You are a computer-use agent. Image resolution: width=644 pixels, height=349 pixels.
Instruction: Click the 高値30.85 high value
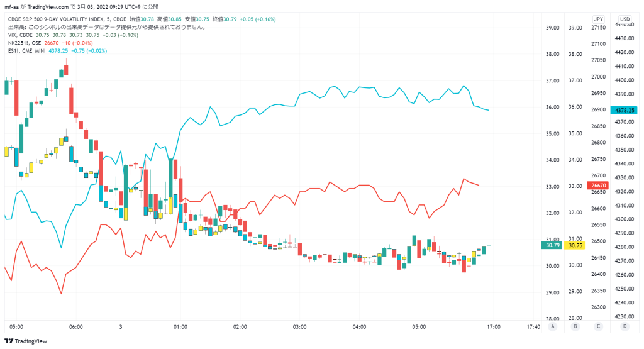tap(169, 19)
